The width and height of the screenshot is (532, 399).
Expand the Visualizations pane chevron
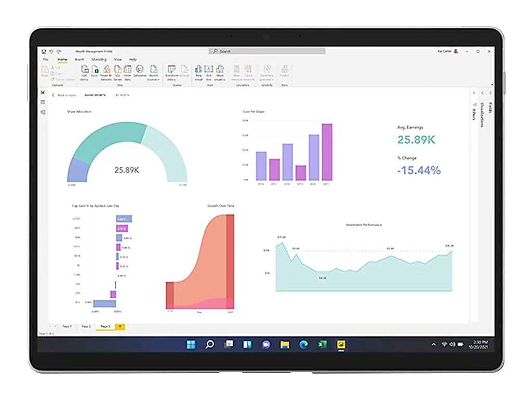pyautogui.click(x=483, y=93)
